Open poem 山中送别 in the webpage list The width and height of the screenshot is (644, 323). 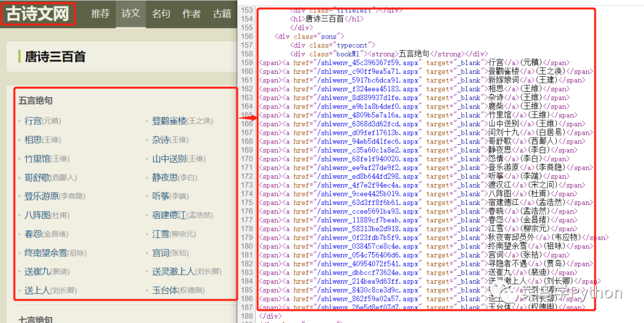click(x=169, y=159)
